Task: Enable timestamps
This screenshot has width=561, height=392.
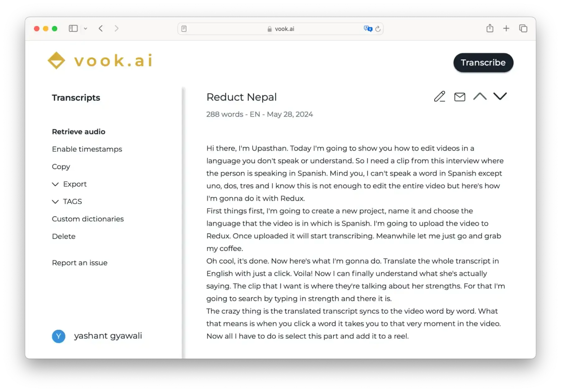Action: pyautogui.click(x=87, y=149)
